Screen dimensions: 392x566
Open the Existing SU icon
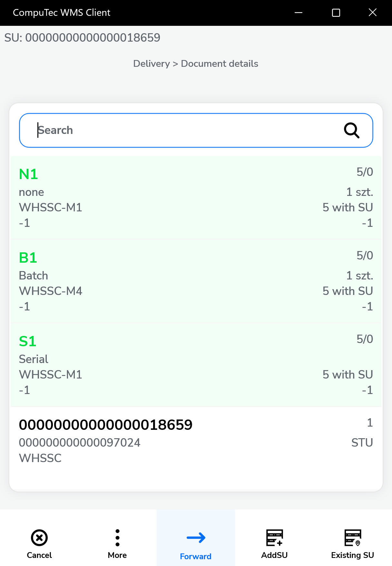(352, 538)
